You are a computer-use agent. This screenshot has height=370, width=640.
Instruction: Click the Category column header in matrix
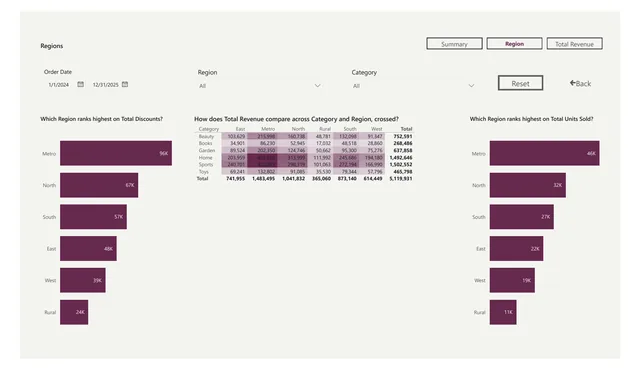pyautogui.click(x=209, y=129)
